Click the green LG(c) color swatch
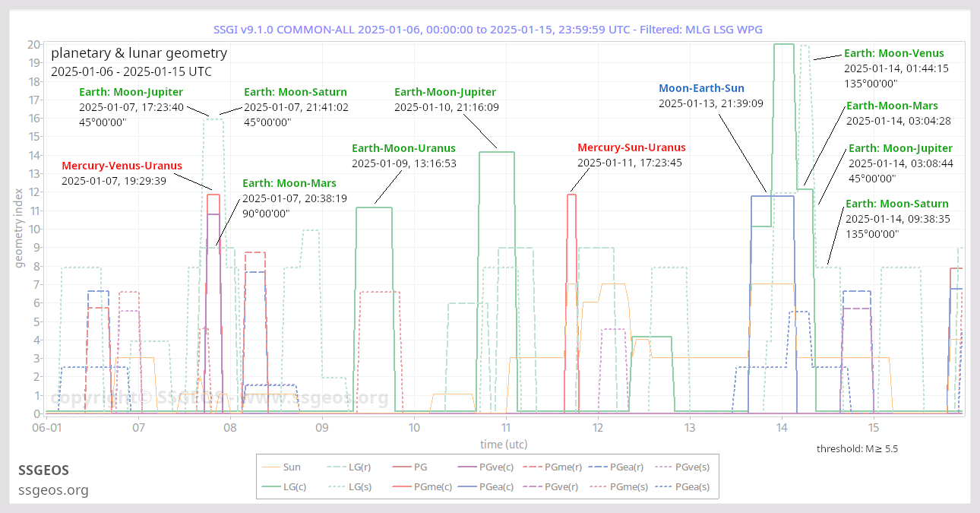Viewport: 980px width, 513px height. pyautogui.click(x=270, y=487)
